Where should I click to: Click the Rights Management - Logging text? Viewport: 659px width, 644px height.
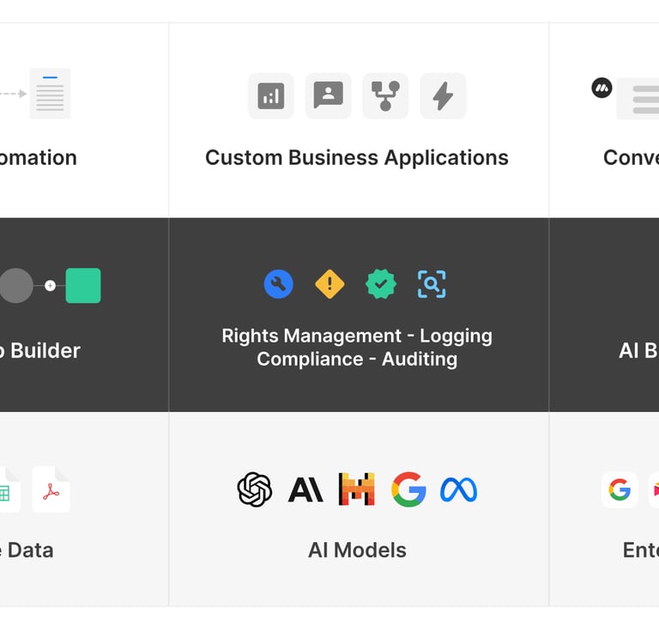pos(357,336)
